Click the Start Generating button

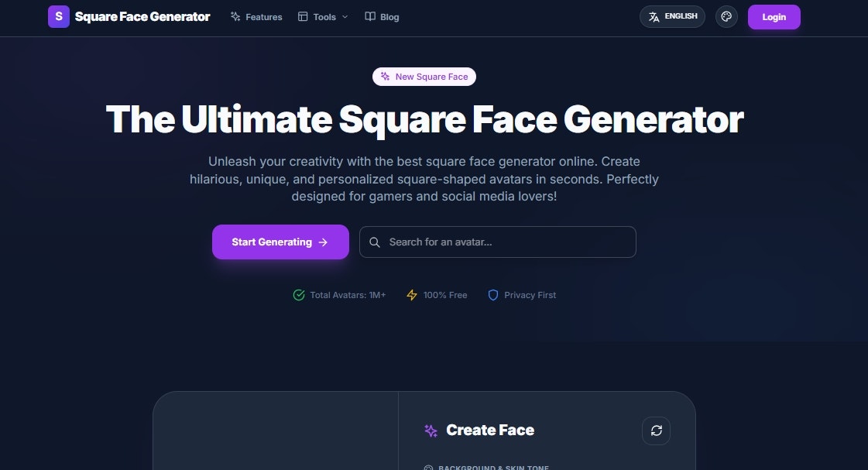pos(280,242)
